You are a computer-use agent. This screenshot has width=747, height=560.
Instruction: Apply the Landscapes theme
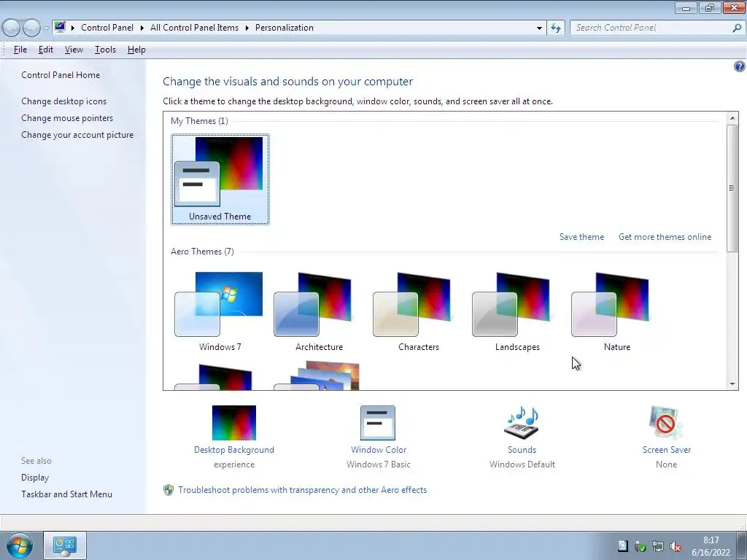click(x=517, y=312)
